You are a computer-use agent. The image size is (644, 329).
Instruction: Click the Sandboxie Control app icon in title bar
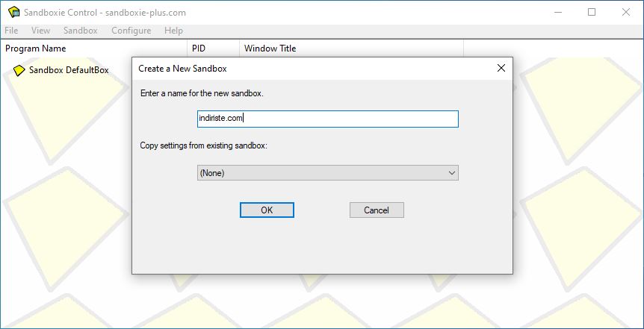(x=14, y=12)
